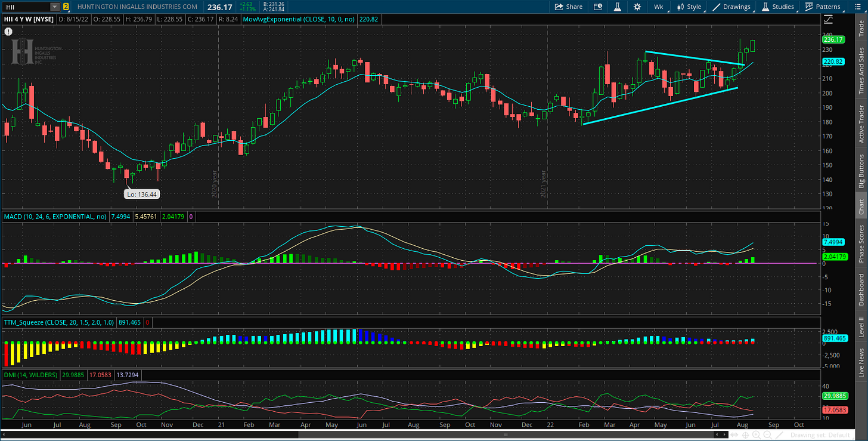Select the lower cyan ascending trendline
Screen dimensions: 868x441
(661, 106)
